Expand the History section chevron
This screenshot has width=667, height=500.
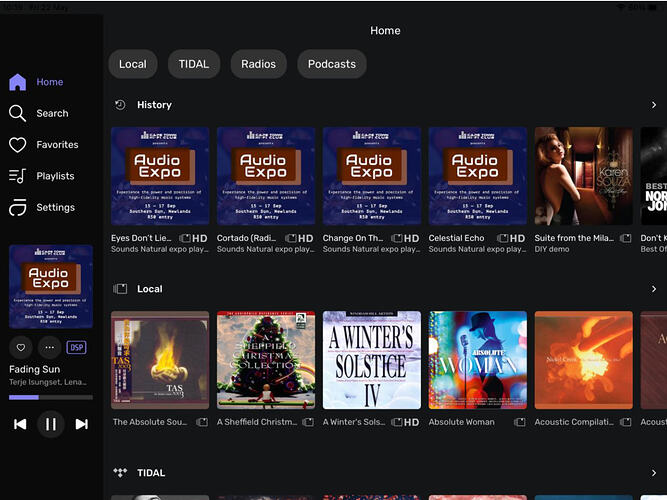click(x=654, y=105)
